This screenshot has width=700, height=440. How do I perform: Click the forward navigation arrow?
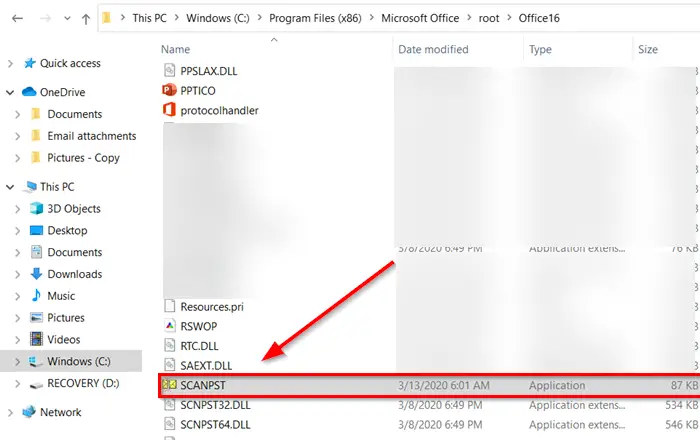coord(45,18)
